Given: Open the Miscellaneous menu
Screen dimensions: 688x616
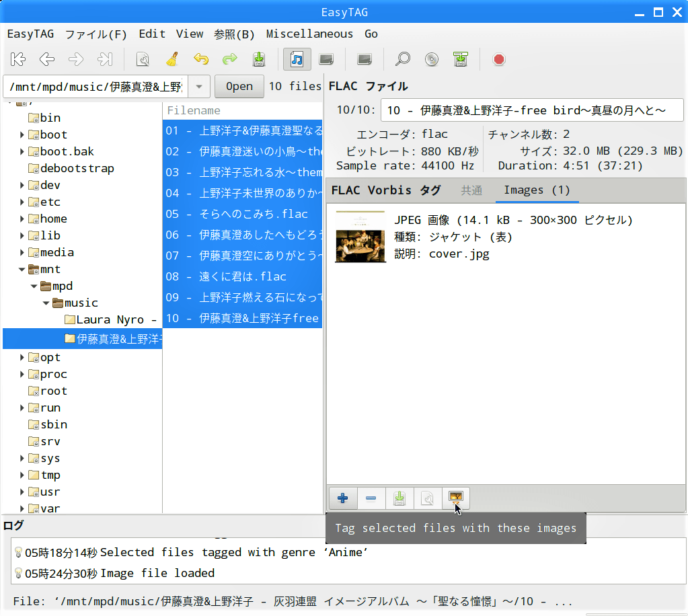Looking at the screenshot, I should point(309,34).
